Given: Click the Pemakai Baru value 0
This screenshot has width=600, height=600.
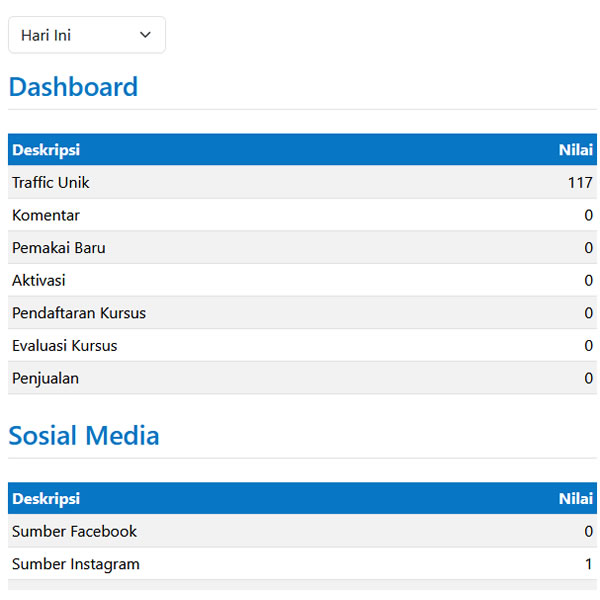Looking at the screenshot, I should pos(589,248).
